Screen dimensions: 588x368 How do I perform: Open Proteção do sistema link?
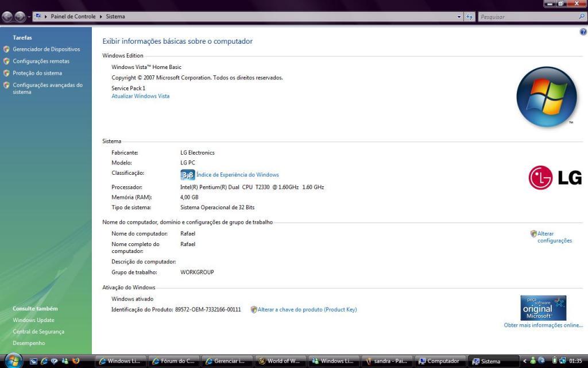[x=37, y=73]
